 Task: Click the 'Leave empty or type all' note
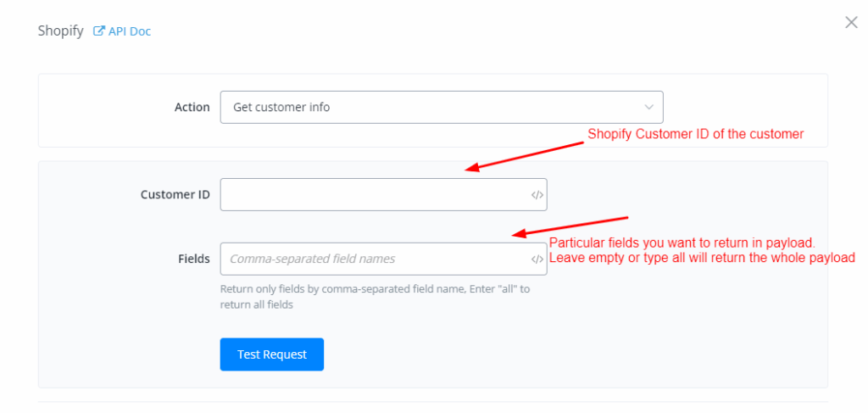pyautogui.click(x=702, y=258)
